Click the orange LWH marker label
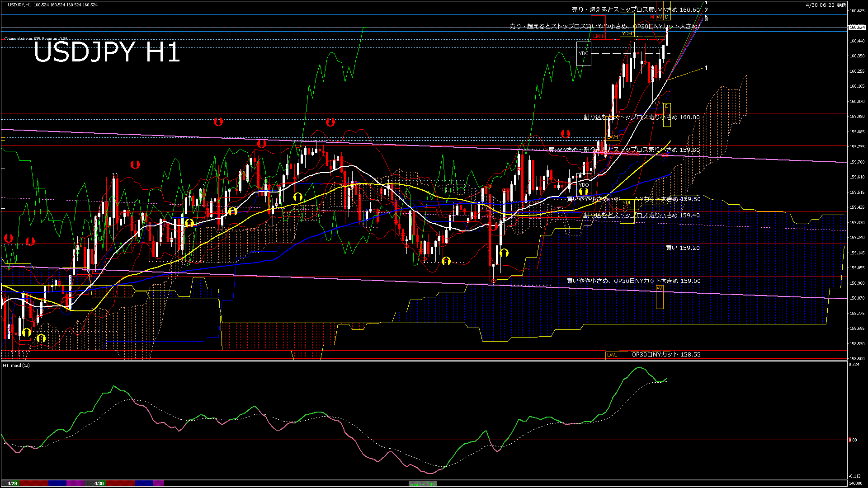 [x=613, y=137]
